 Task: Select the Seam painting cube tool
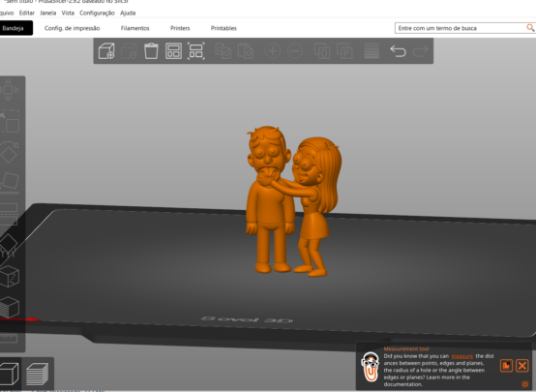[10, 277]
